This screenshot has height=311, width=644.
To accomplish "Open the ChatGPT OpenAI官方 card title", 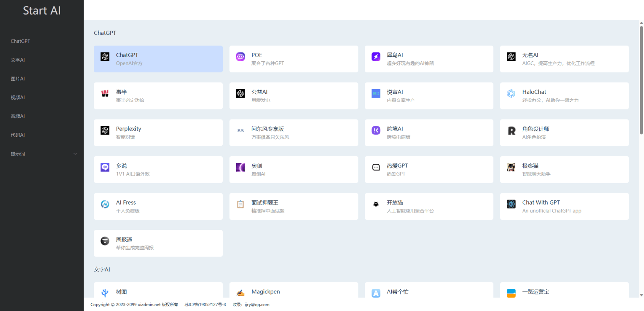I will (x=127, y=55).
